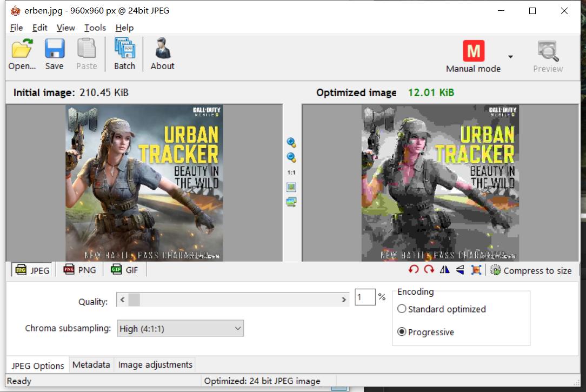This screenshot has height=392, width=586.
Task: Open the Metadata tab
Action: click(x=91, y=365)
